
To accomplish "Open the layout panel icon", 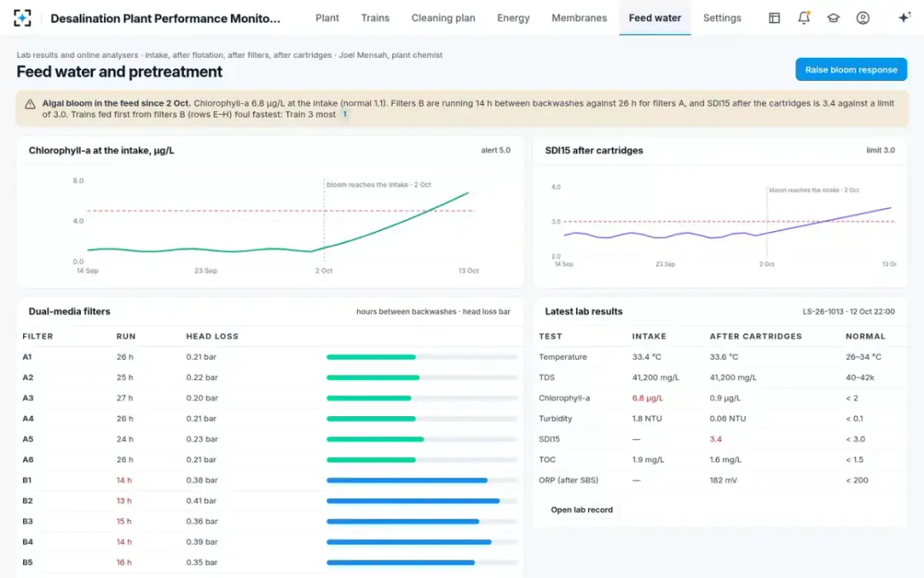I will [x=775, y=18].
